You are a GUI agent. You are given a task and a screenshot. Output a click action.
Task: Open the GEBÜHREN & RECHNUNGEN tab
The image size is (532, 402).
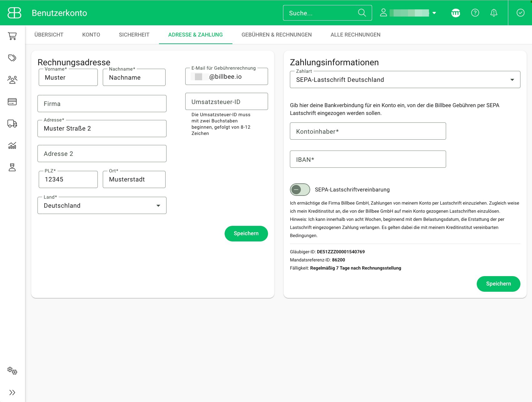click(276, 35)
